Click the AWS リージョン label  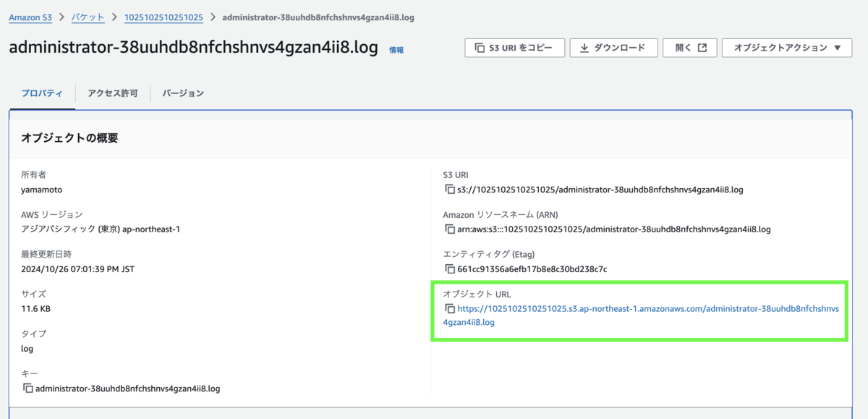click(x=52, y=215)
